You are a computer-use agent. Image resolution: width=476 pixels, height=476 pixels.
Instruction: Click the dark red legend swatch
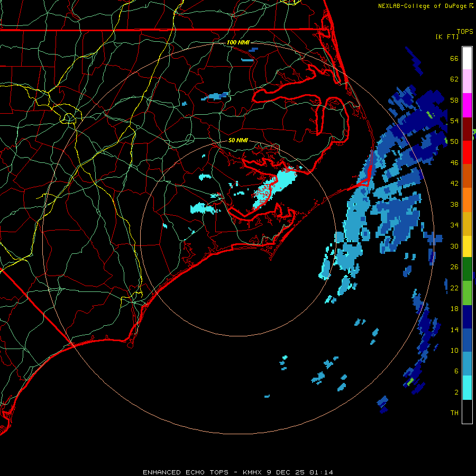click(467, 130)
